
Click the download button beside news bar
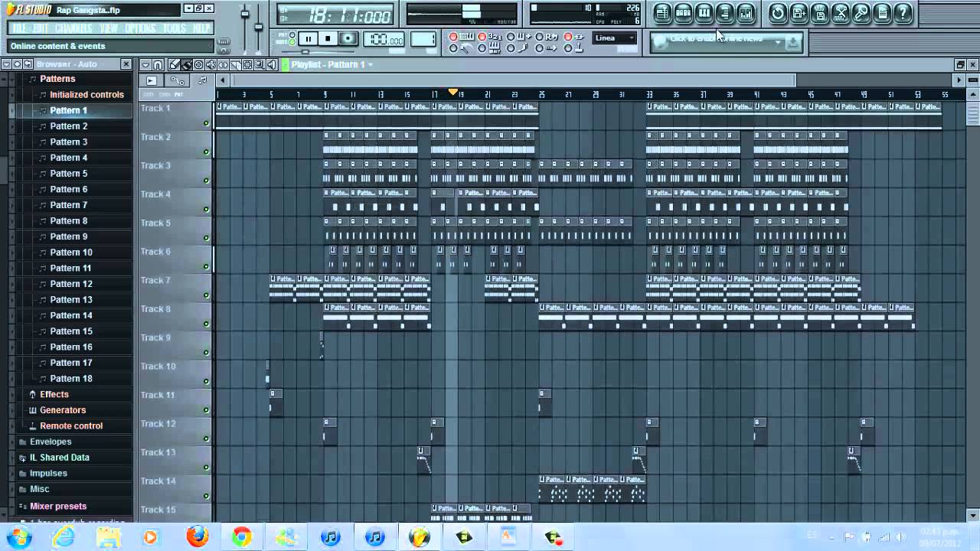pyautogui.click(x=792, y=43)
